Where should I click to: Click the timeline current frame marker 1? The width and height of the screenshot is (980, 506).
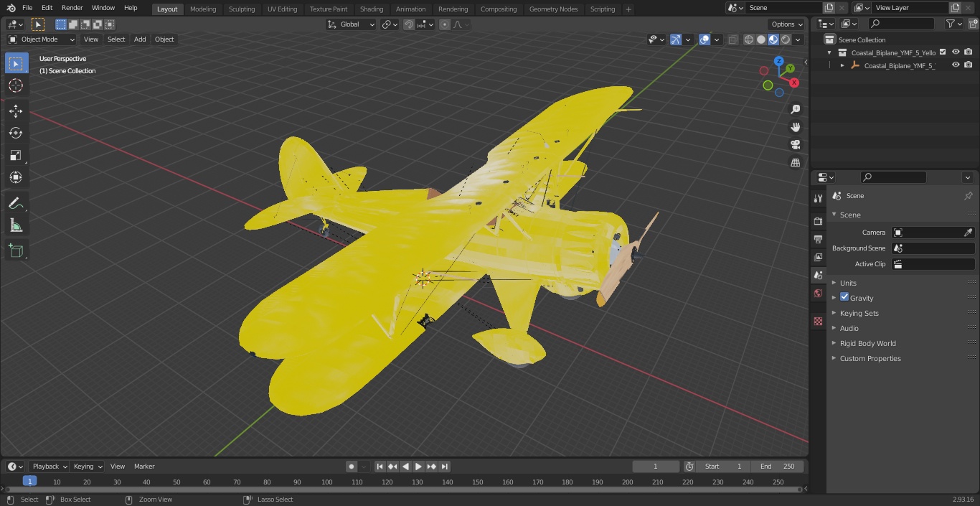(x=29, y=482)
